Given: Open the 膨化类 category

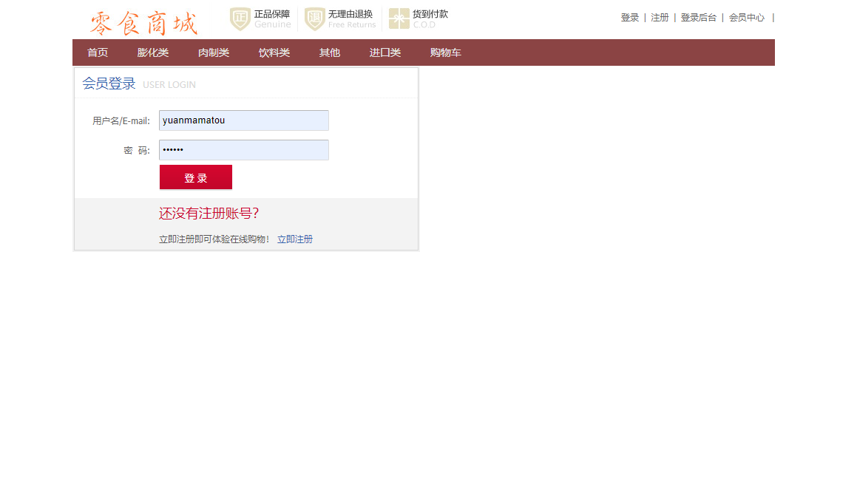Looking at the screenshot, I should click(152, 52).
